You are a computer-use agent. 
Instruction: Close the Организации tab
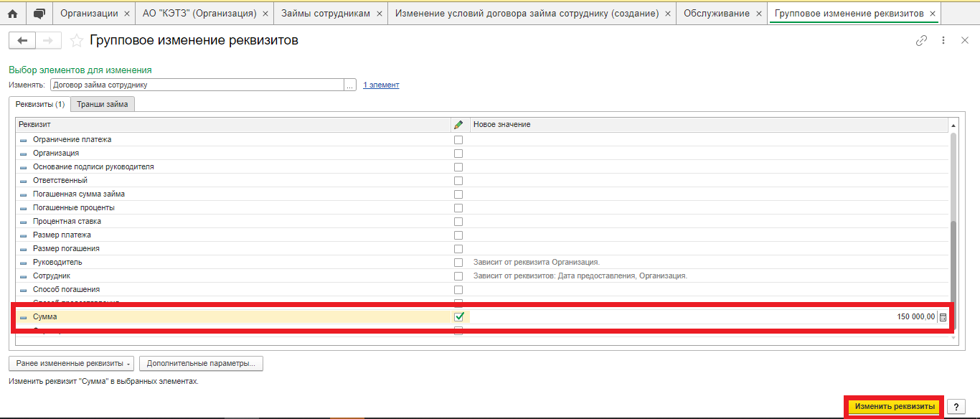point(126,14)
